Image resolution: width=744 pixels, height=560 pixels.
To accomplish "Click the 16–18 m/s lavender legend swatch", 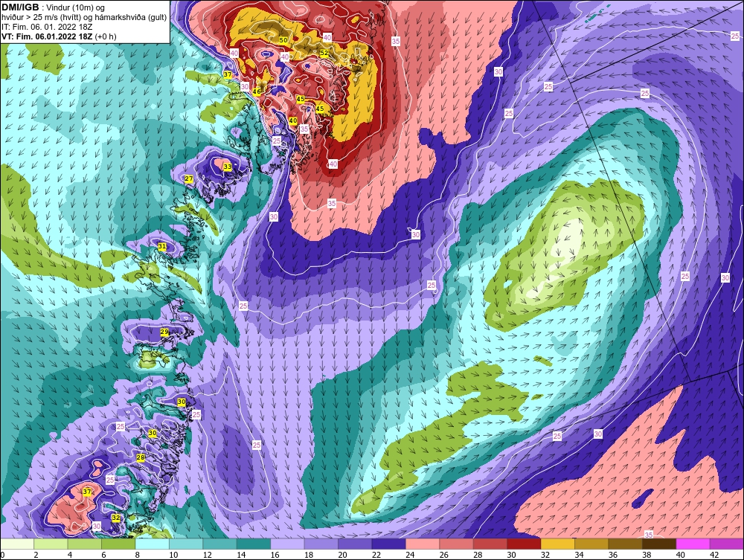I will [287, 544].
